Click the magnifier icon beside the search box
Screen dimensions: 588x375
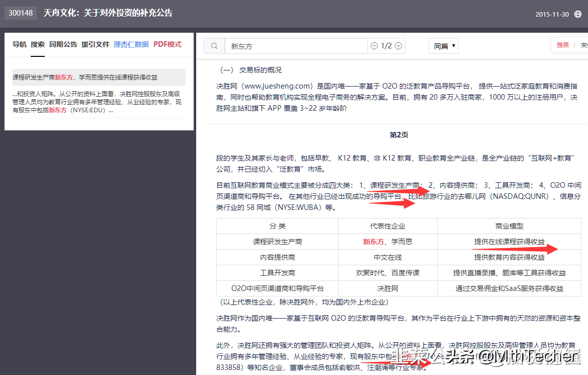click(x=214, y=45)
